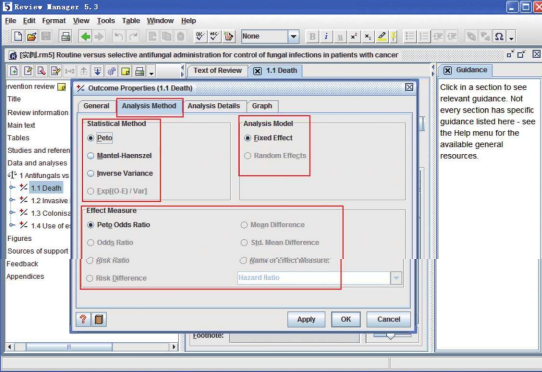The height and width of the screenshot is (372, 542).
Task: Click the red question mark help icon
Action: (83, 319)
